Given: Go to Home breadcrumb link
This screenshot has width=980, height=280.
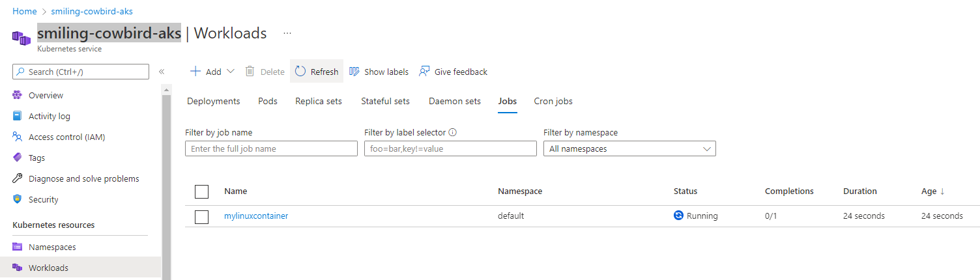Looking at the screenshot, I should 25,12.
